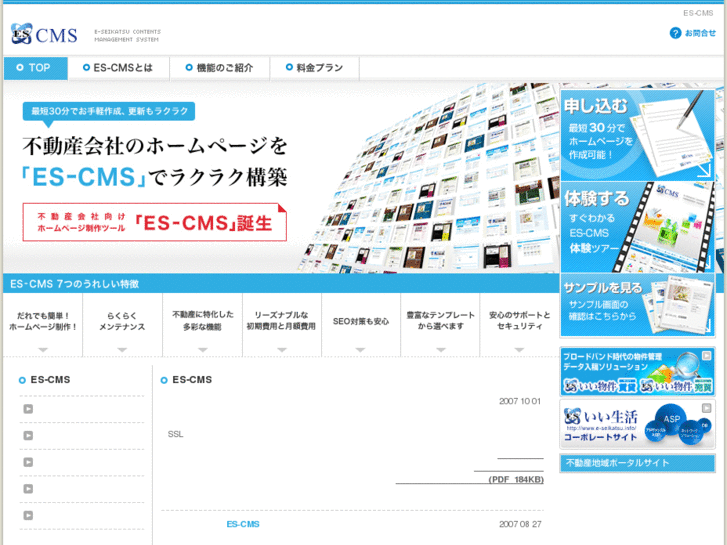Click the website thumbnails collage image
Viewport: 727px width, 545px height.
(429, 179)
